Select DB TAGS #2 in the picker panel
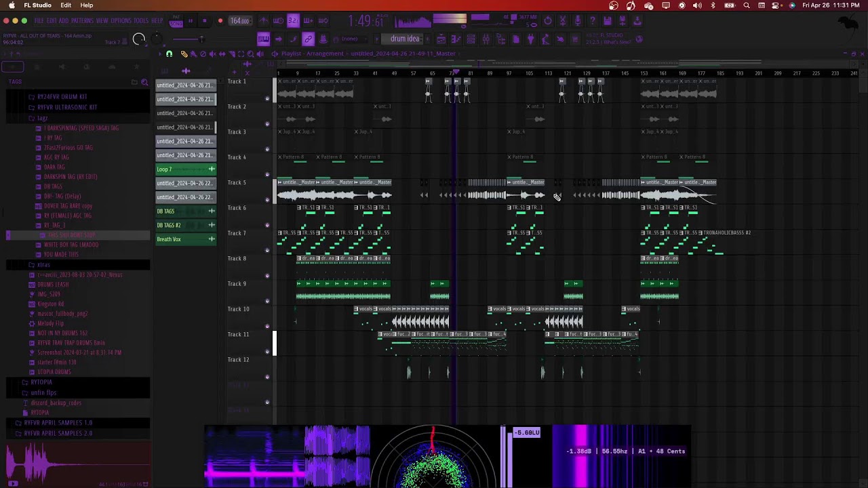Image resolution: width=868 pixels, height=488 pixels. (186, 225)
